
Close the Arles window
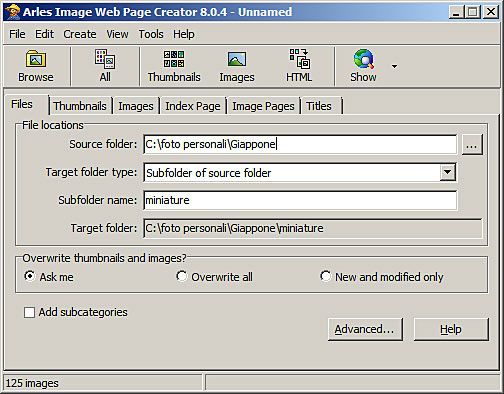point(491,12)
